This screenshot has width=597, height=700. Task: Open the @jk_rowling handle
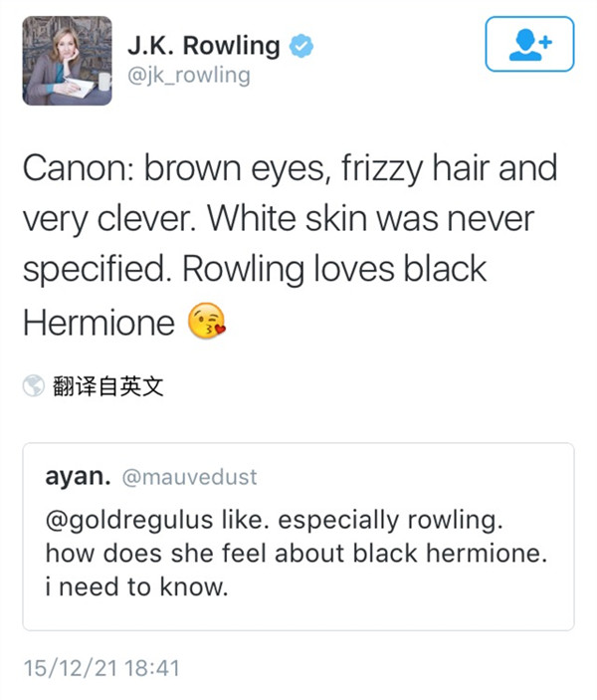188,75
